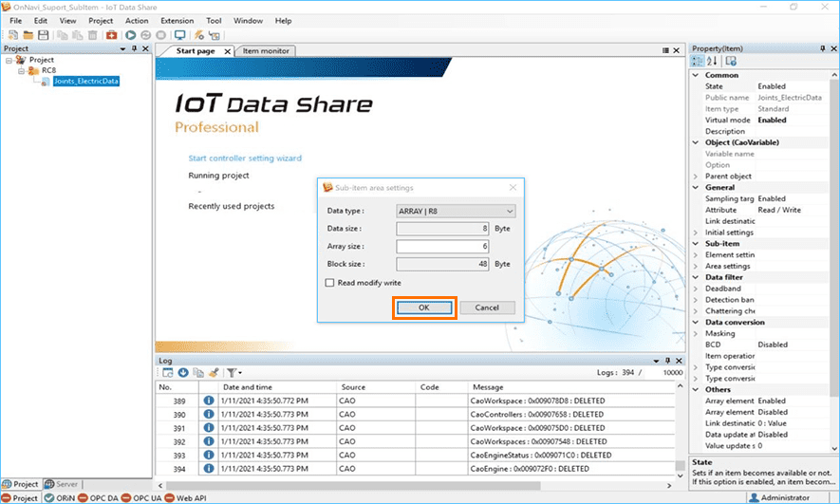Close the Start page tab

227,51
